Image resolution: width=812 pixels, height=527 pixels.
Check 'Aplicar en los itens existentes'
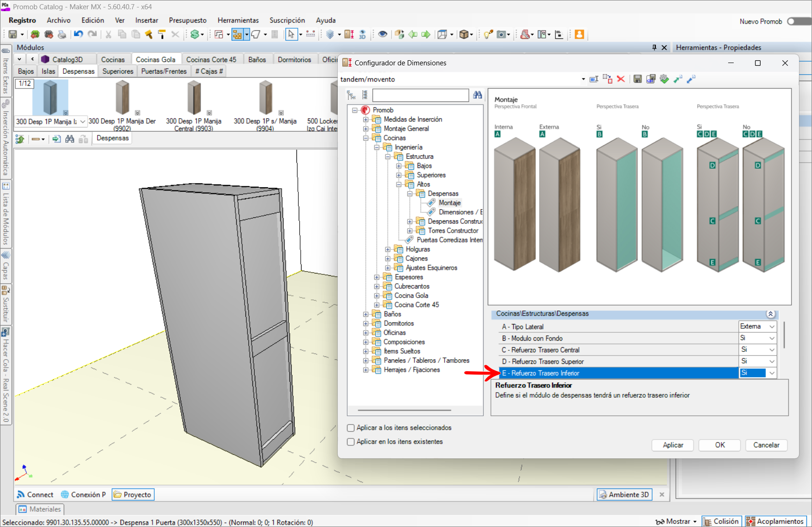pos(351,442)
